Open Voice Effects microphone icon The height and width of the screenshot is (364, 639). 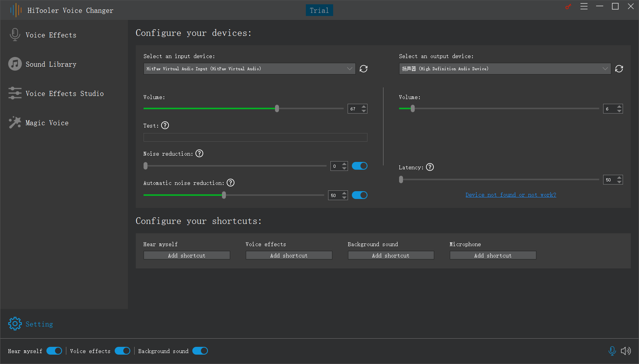(15, 35)
